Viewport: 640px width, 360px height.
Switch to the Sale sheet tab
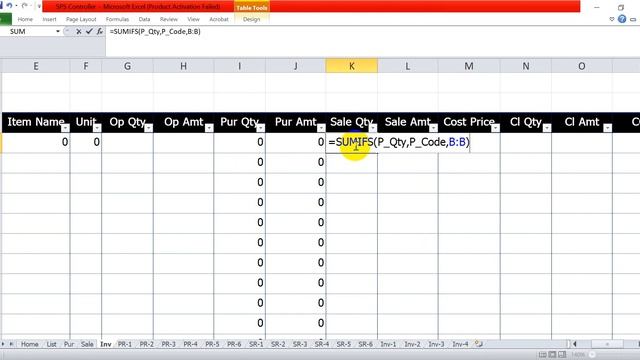pyautogui.click(x=87, y=344)
